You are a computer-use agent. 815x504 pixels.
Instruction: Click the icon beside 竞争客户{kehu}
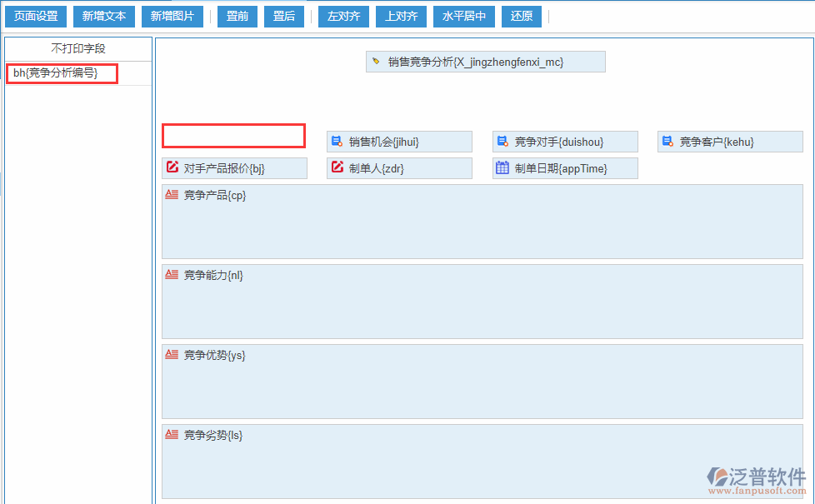tap(667, 142)
